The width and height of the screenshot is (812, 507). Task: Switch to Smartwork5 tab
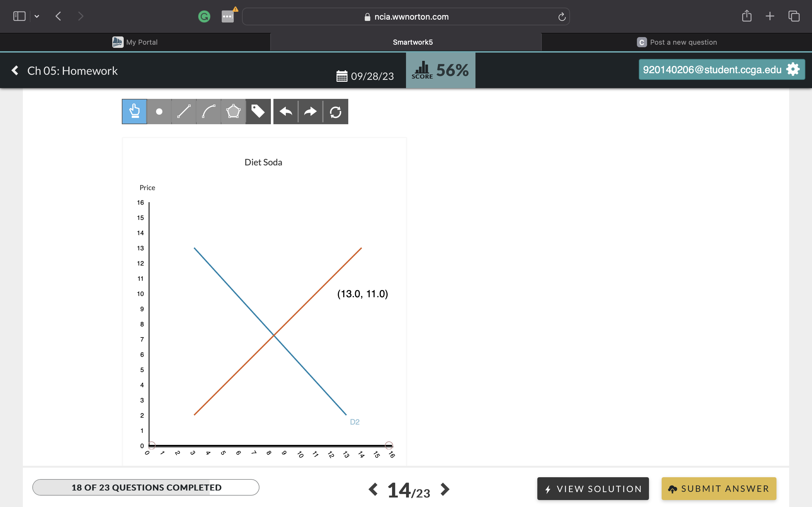(x=413, y=42)
